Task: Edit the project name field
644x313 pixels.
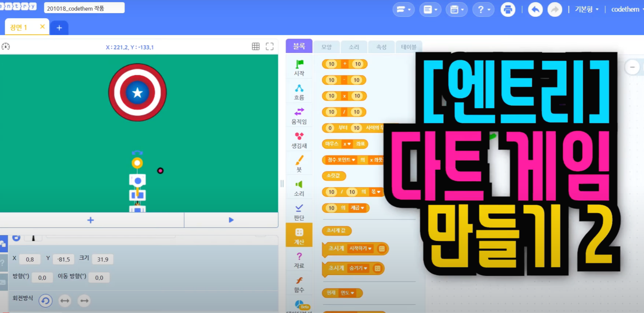Action: click(84, 8)
